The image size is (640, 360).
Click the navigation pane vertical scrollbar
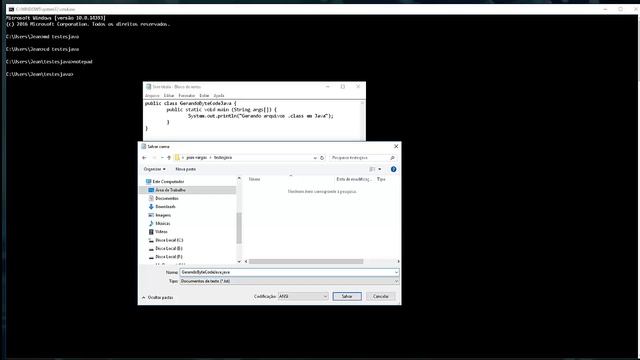pos(239,228)
